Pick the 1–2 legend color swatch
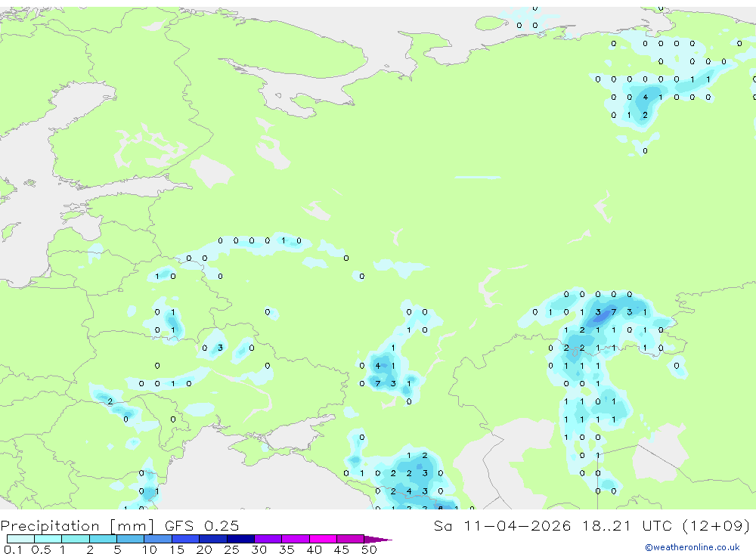This screenshot has width=756, height=554. (x=75, y=539)
